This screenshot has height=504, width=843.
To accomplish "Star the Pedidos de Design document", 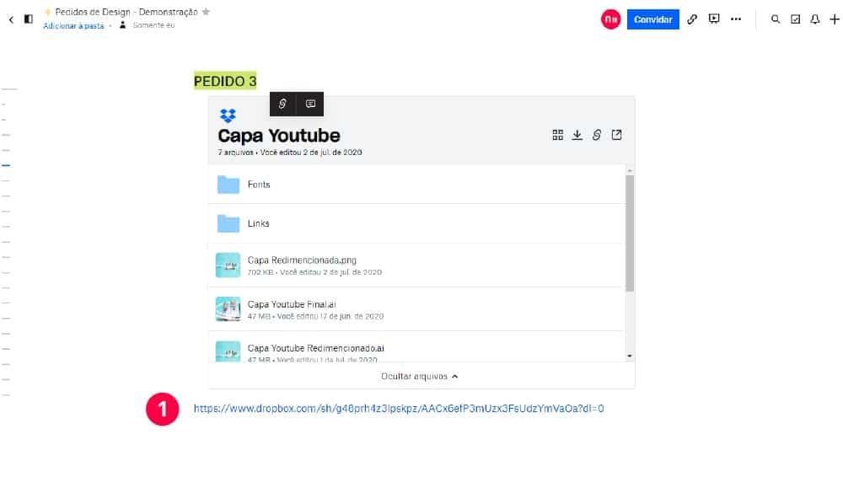I will (207, 12).
